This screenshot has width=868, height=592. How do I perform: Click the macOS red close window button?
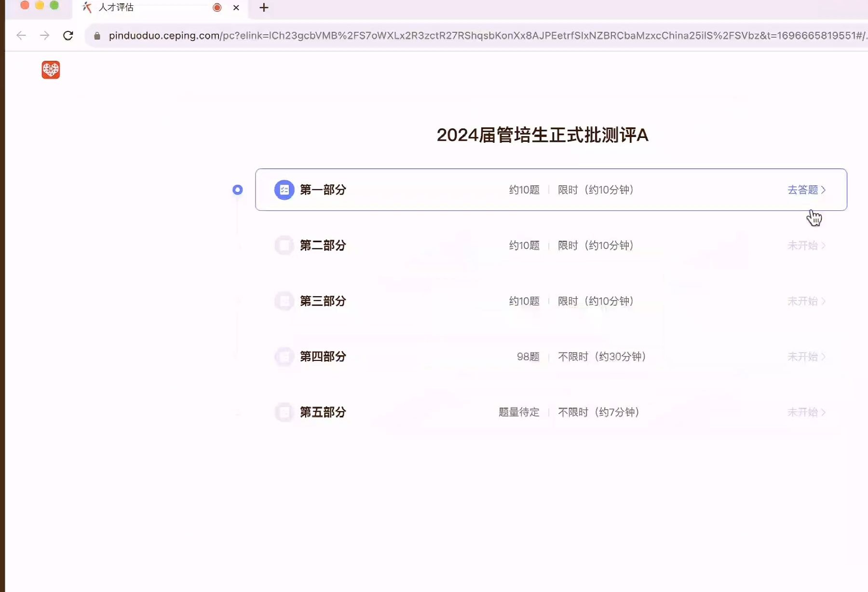25,5
